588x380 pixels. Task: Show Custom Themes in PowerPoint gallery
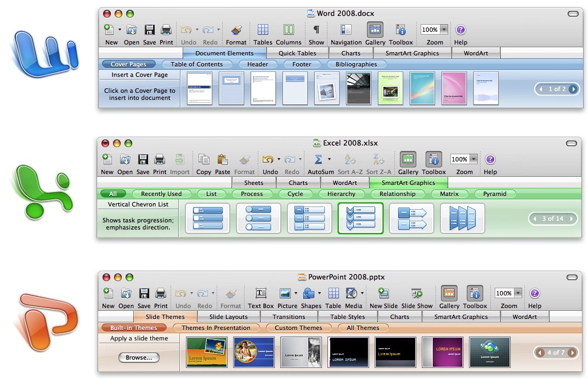(298, 328)
